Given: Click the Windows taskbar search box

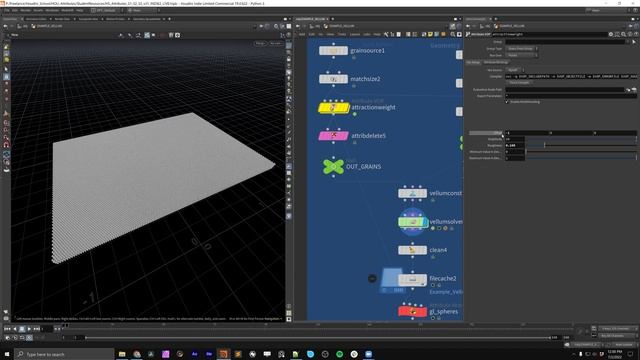Looking at the screenshot, I should click(64, 354).
